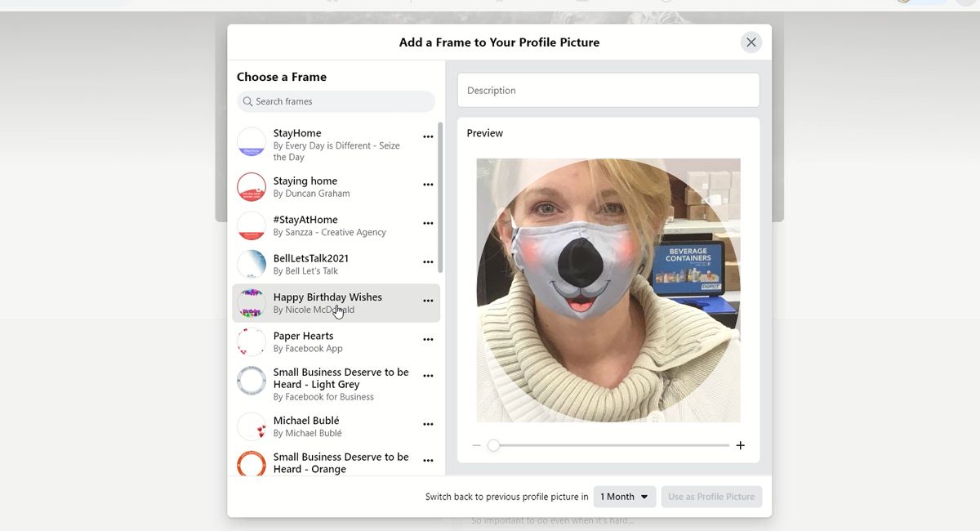Select the Small Business Light Grey thumbnail
This screenshot has width=980, height=531.
pyautogui.click(x=252, y=381)
